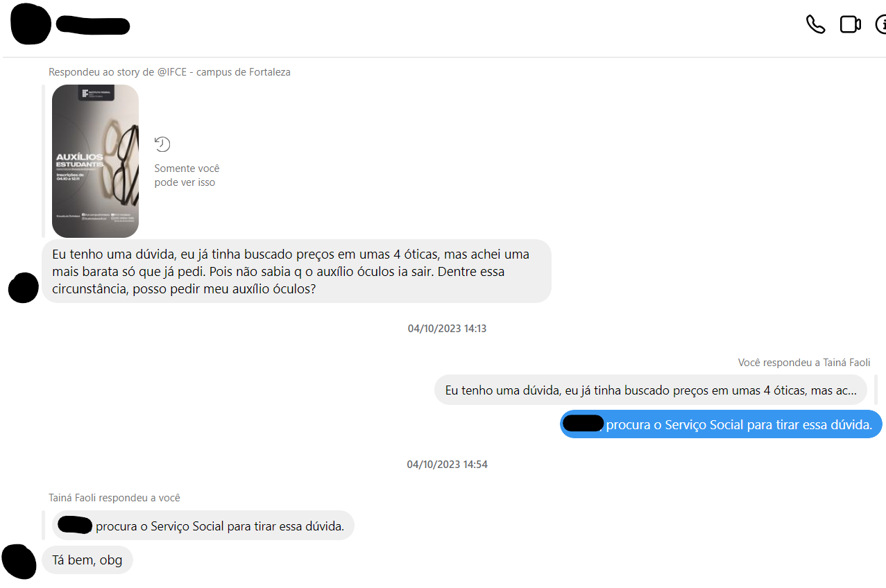Open the Auxílios Estudantis story thumbnail

(95, 161)
